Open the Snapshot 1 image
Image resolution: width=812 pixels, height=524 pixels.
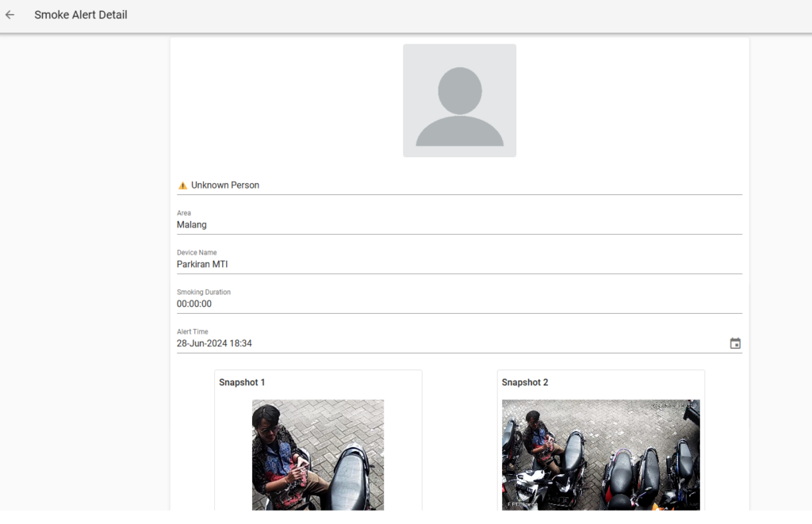click(318, 454)
